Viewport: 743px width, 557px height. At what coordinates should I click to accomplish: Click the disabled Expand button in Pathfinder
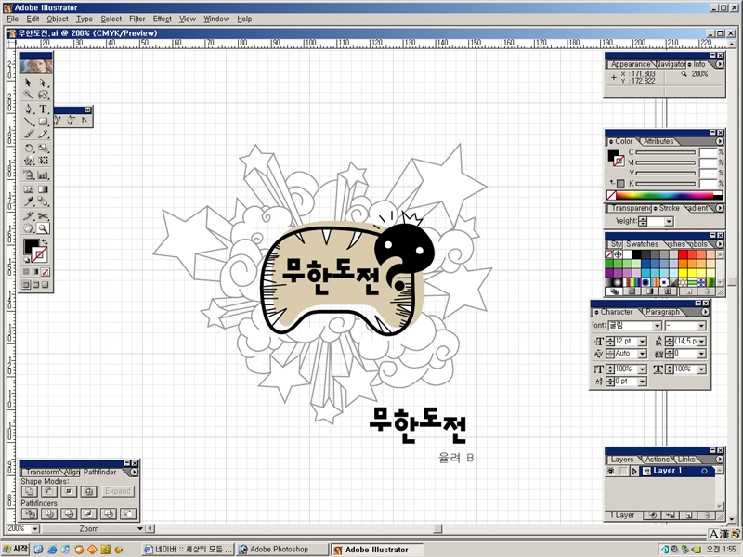[118, 491]
